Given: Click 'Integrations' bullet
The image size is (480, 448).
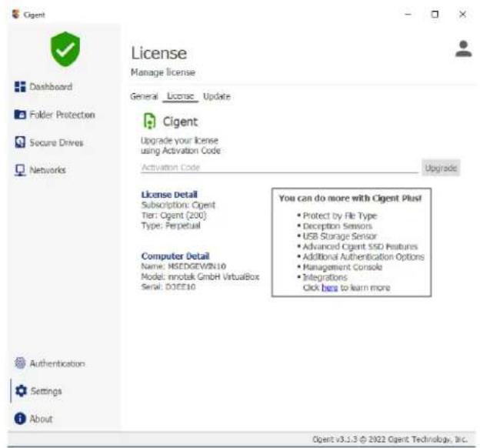Looking at the screenshot, I should pyautogui.click(x=325, y=277).
